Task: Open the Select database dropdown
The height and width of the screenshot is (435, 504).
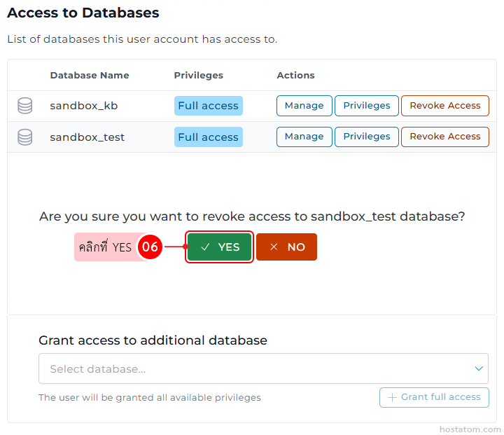Action: (263, 368)
